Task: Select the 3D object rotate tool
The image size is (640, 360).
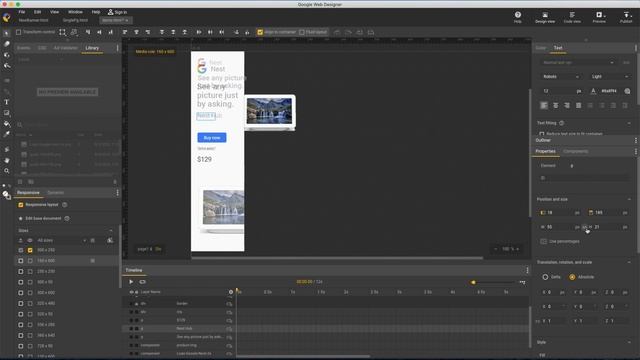Action: coord(7,55)
